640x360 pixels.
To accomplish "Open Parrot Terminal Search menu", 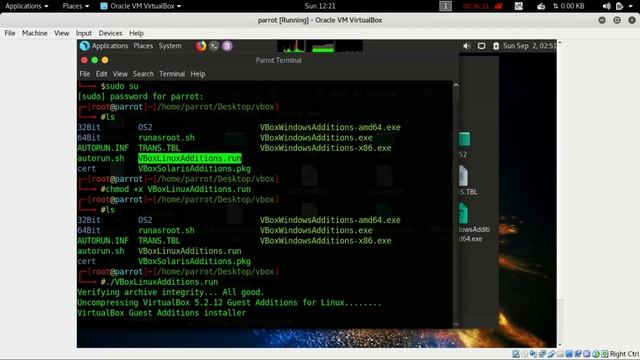I will [x=143, y=74].
